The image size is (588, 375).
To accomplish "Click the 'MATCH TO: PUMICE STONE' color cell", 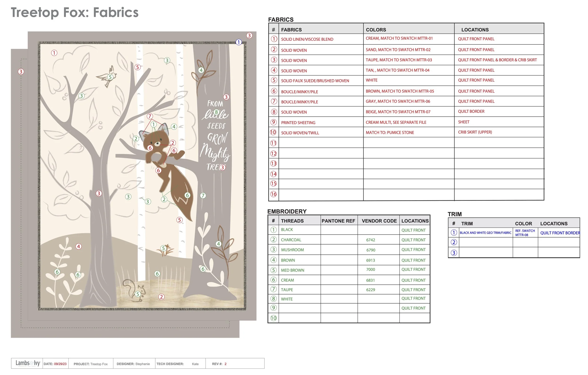I will point(390,133).
